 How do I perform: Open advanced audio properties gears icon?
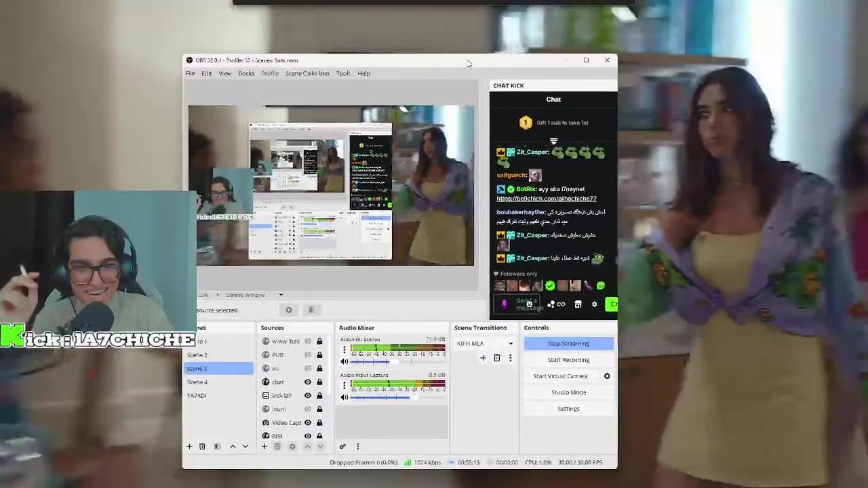click(x=342, y=446)
